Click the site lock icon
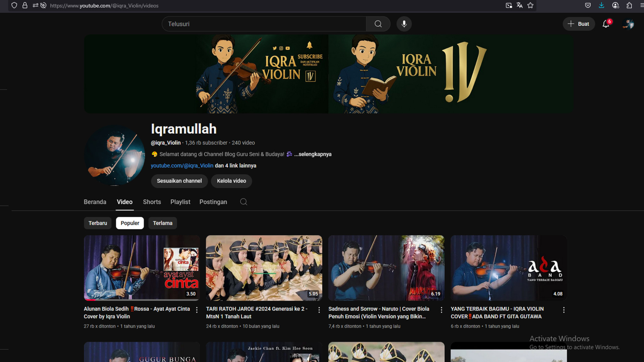The width and height of the screenshot is (644, 362). 25,5
